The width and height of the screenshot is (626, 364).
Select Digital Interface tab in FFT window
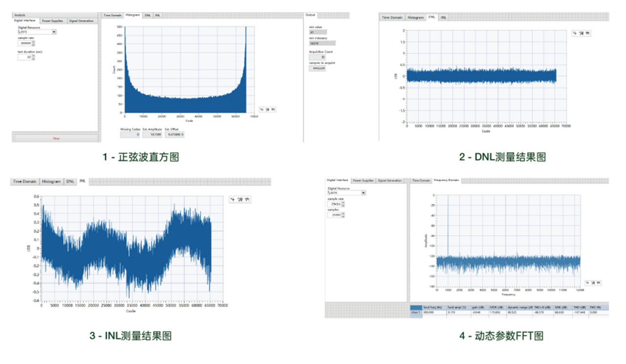pos(338,180)
